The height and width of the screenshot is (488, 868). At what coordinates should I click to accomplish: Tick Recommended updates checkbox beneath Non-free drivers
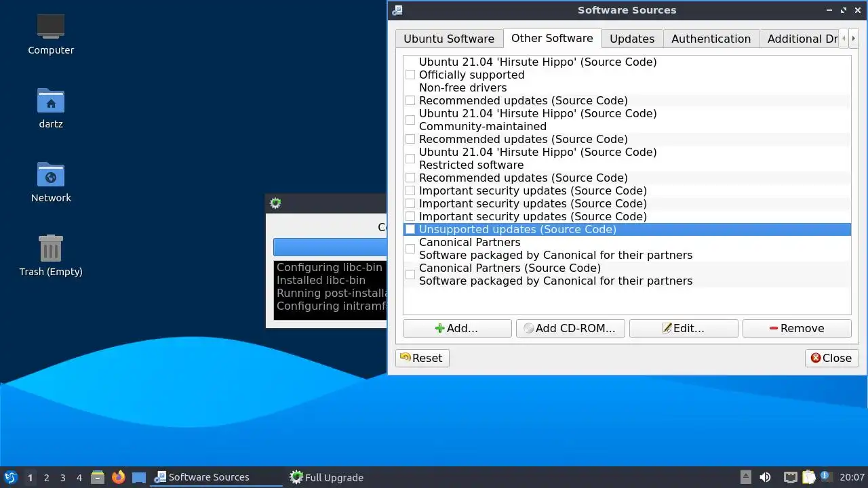point(410,100)
